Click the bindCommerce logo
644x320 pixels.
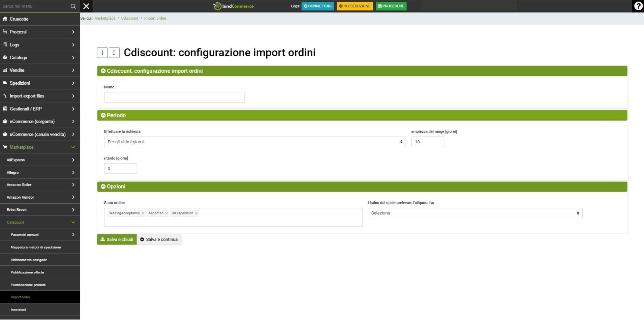pyautogui.click(x=234, y=6)
